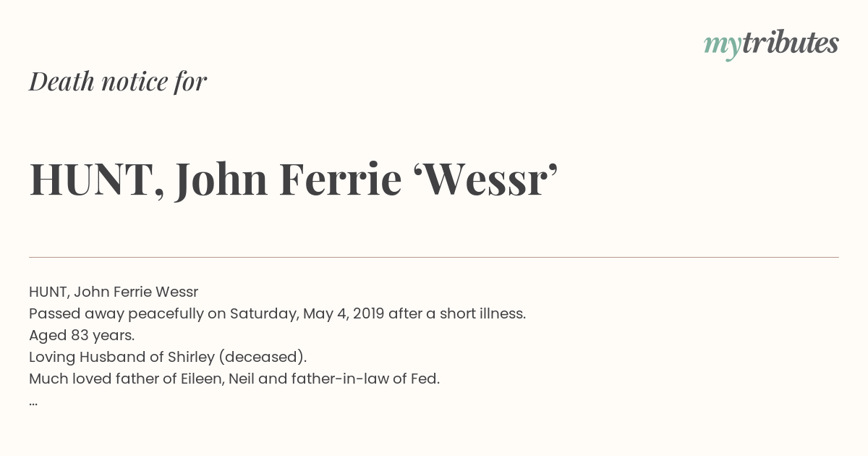
Task: Click the mytributes logo
Action: pyautogui.click(x=771, y=44)
